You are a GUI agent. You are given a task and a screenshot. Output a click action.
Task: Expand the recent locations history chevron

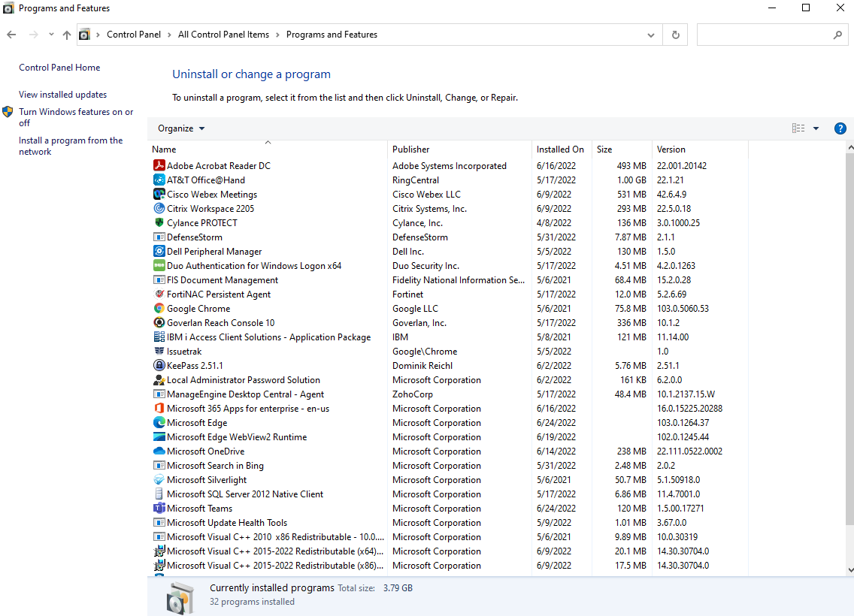click(51, 35)
